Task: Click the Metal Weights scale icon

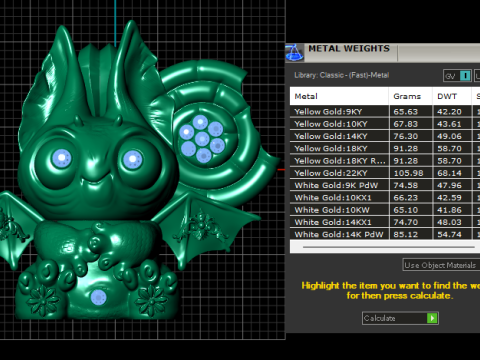Action: coord(294,53)
